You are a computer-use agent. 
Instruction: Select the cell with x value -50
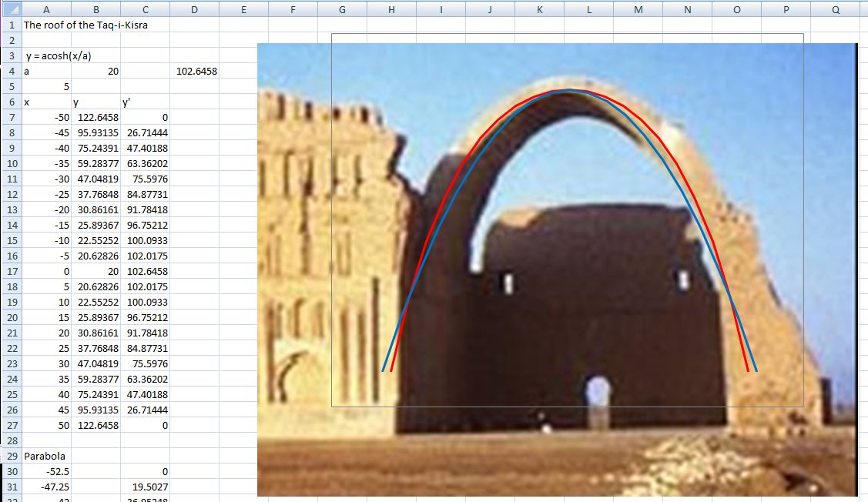pos(46,117)
